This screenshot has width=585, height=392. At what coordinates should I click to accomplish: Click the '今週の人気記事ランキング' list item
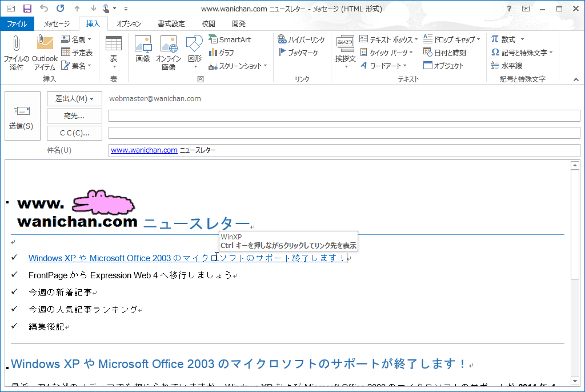(x=83, y=310)
